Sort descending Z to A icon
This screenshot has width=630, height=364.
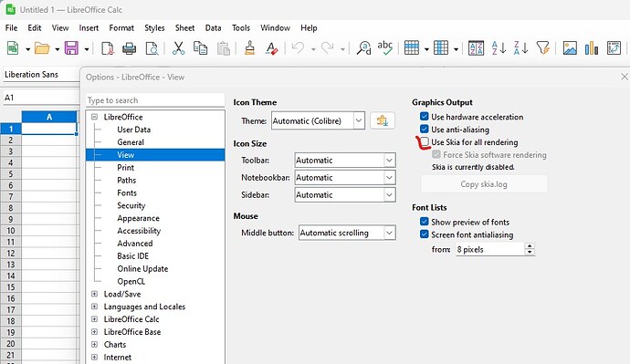tap(520, 48)
